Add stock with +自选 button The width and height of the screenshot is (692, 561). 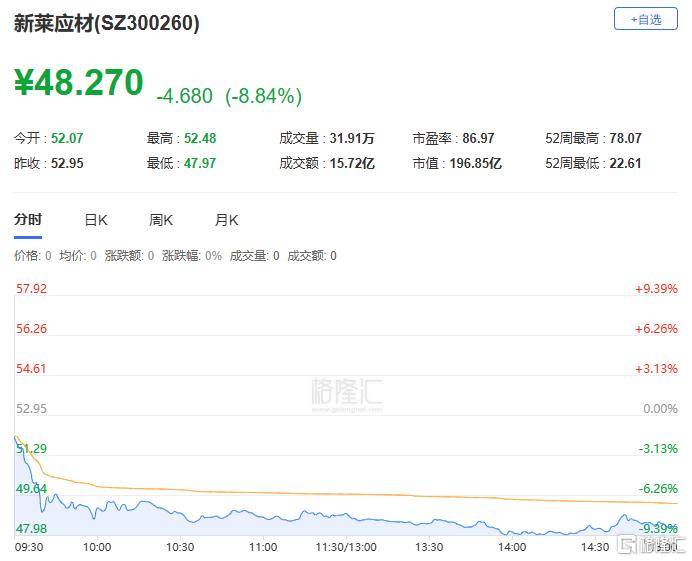(645, 19)
